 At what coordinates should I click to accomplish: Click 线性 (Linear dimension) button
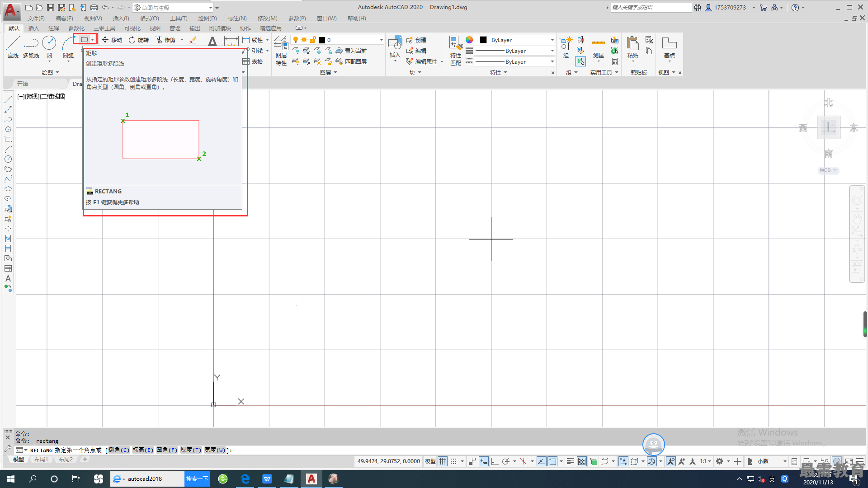[x=253, y=40]
